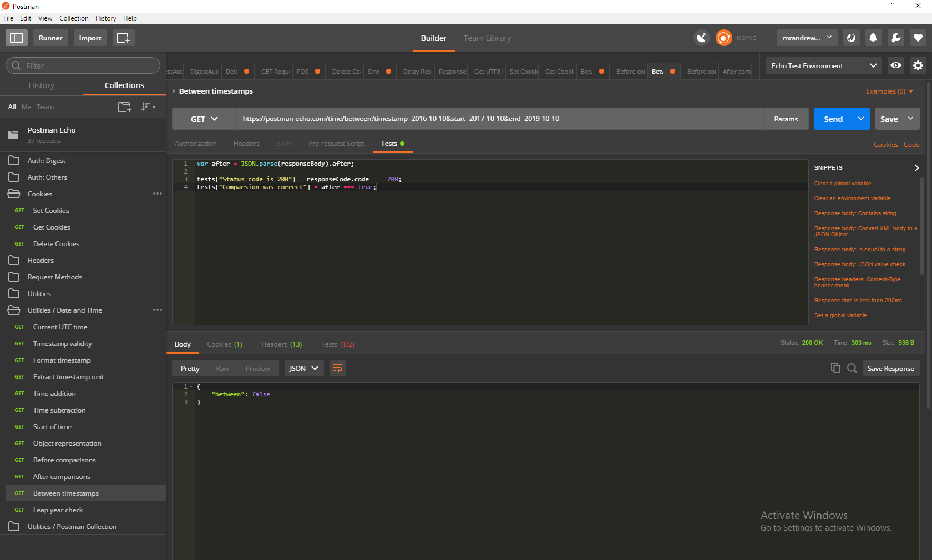The image size is (932, 560).
Task: Select Echo Test Environment dropdown
Action: pos(824,65)
